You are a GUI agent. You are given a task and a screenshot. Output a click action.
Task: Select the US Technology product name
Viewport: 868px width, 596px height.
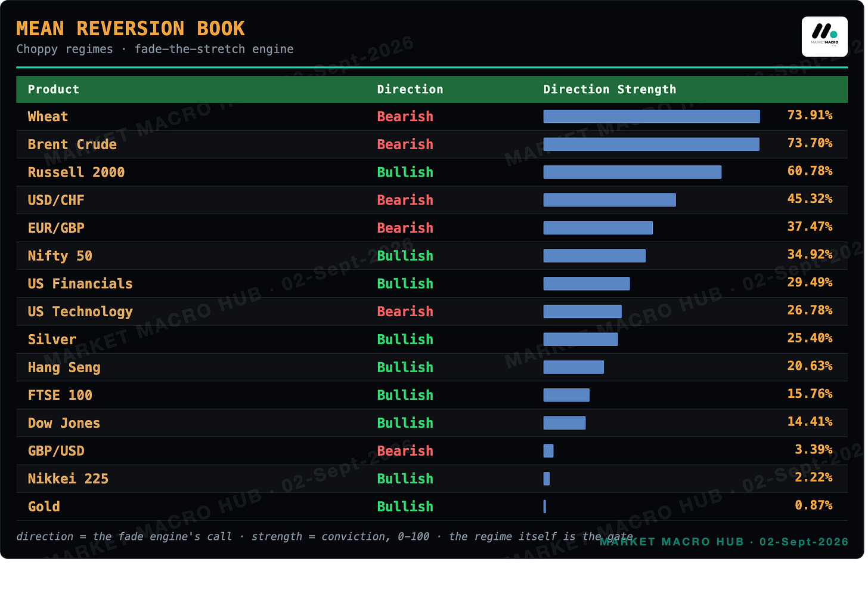point(80,311)
